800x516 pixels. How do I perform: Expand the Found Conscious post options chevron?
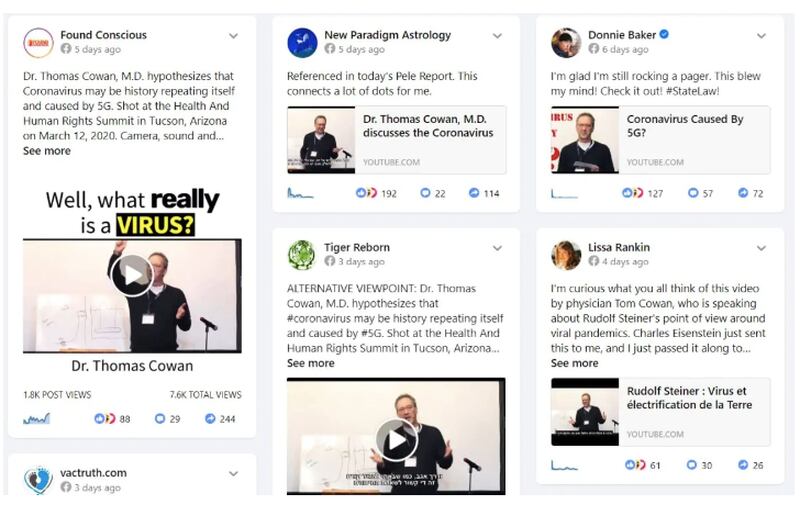click(233, 36)
